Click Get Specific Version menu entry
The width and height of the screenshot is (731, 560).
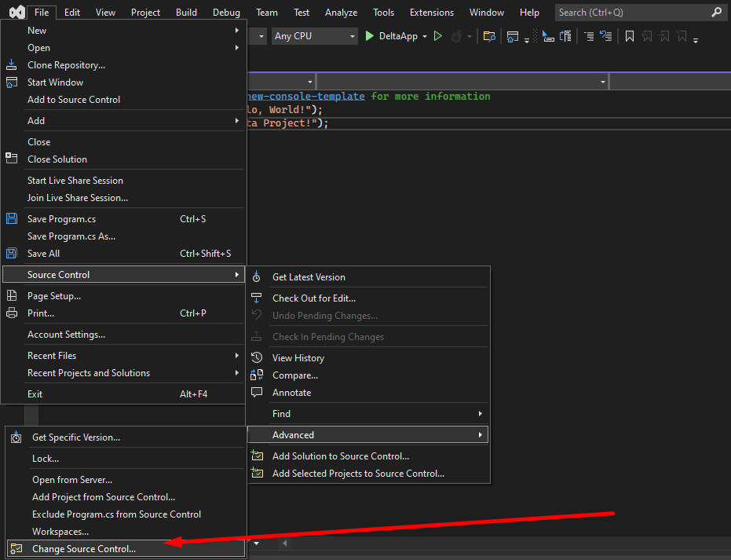click(x=76, y=437)
